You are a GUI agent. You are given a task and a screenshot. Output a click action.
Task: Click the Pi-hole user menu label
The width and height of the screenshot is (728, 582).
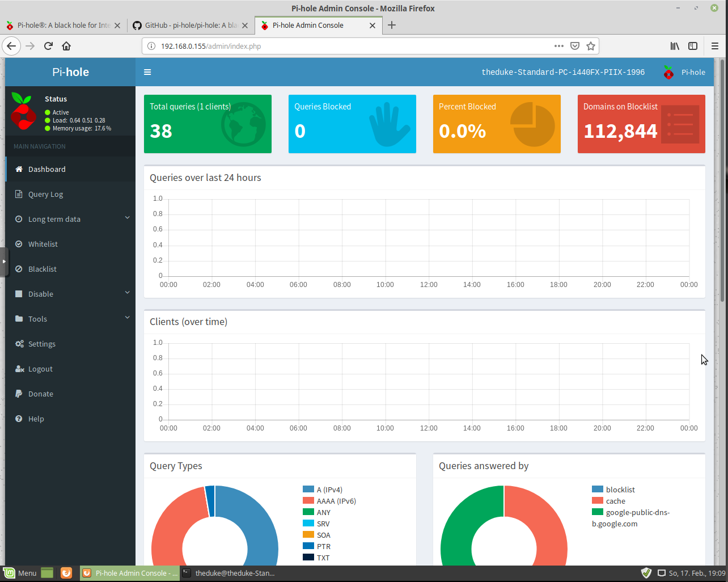point(693,72)
